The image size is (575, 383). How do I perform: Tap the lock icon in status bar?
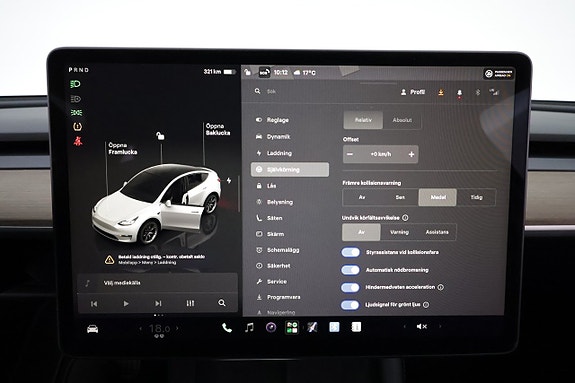tap(248, 72)
